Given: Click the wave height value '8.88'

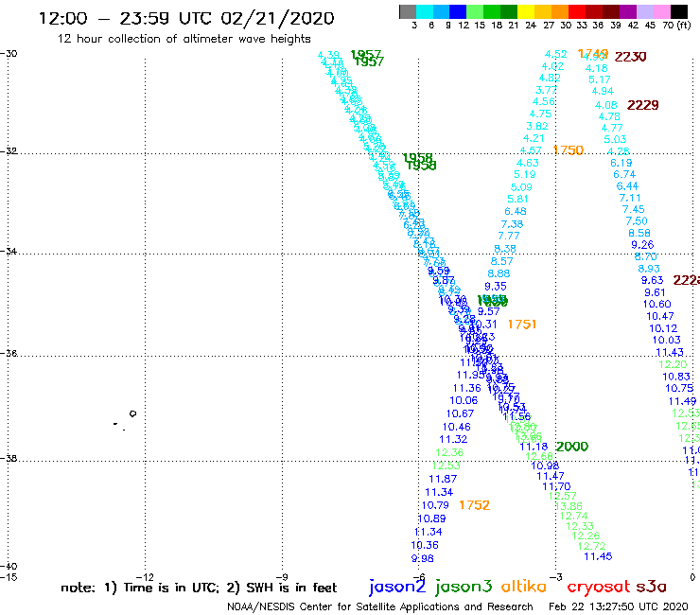Looking at the screenshot, I should point(499,273).
